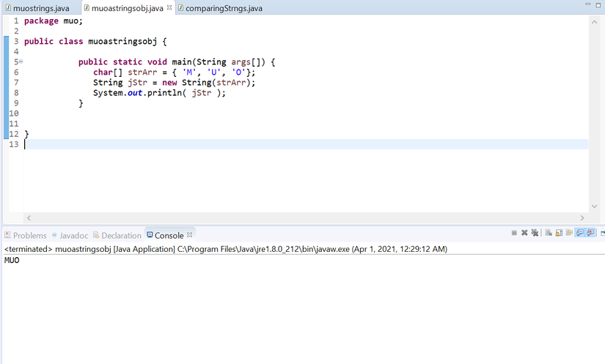605x364 pixels.
Task: Click the horizontal scrollbar right arrow
Action: click(582, 218)
